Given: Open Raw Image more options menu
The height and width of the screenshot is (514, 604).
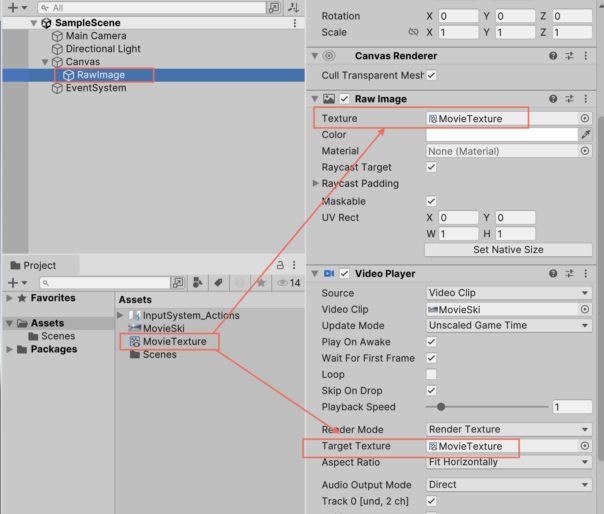Looking at the screenshot, I should 586,99.
